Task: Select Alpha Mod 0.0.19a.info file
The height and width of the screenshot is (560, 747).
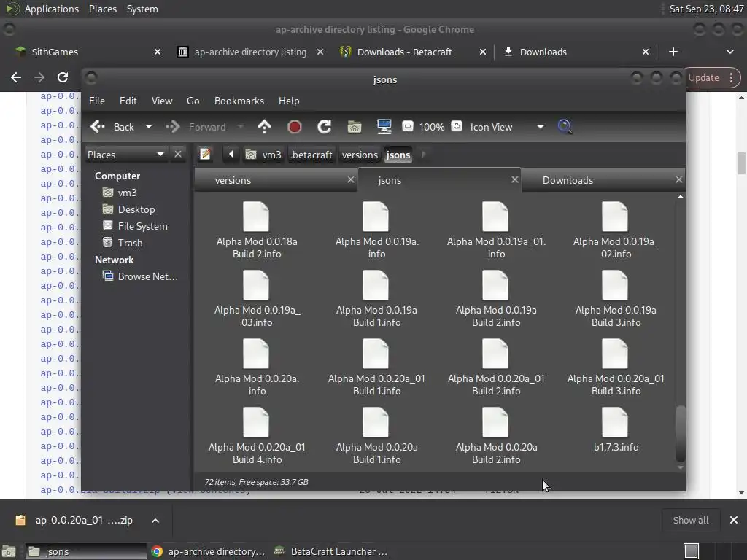Action: 376,230
